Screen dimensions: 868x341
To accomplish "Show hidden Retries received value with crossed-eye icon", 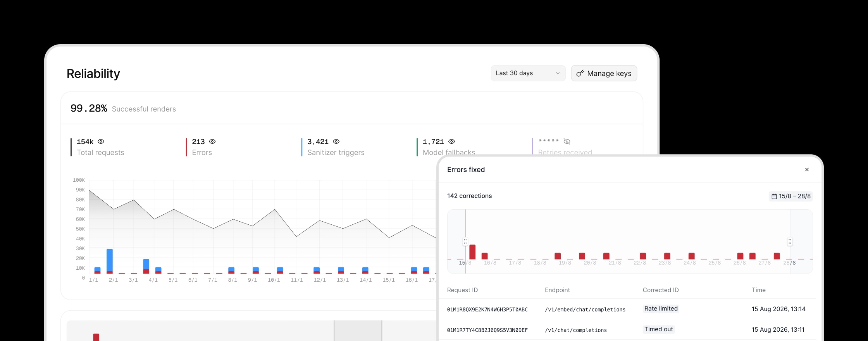I will [x=567, y=141].
